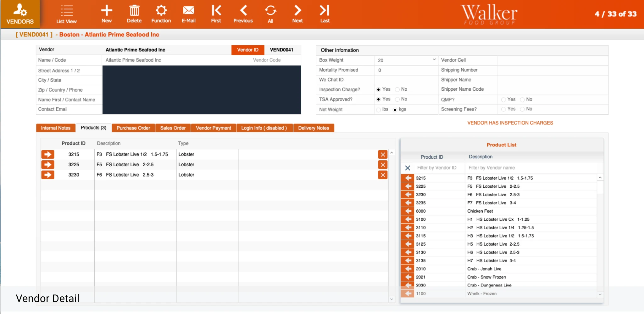Click the Vendor Cell input field

553,60
